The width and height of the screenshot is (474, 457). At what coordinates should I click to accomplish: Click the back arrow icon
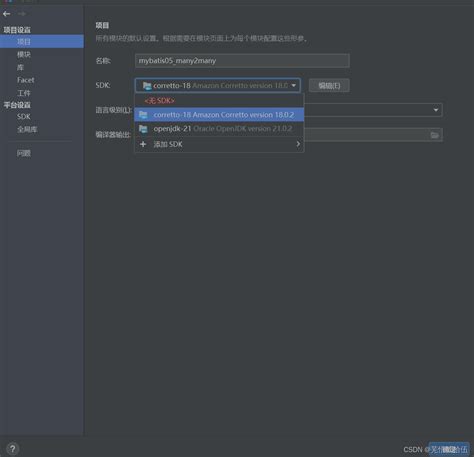(6, 14)
